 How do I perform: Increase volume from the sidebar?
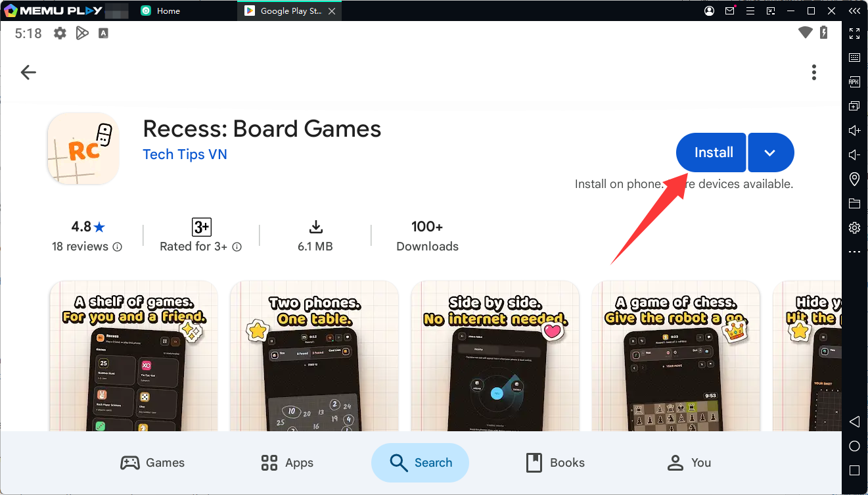(x=854, y=130)
